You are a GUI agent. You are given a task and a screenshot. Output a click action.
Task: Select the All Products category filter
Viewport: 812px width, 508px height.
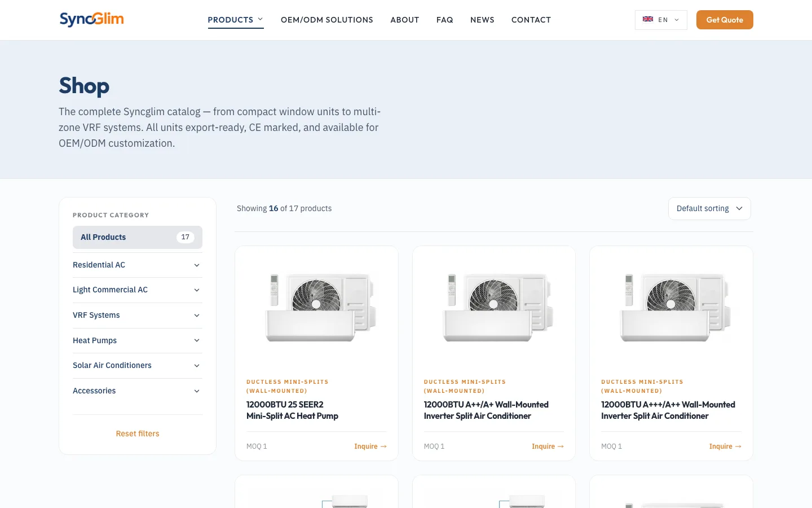[x=138, y=237]
